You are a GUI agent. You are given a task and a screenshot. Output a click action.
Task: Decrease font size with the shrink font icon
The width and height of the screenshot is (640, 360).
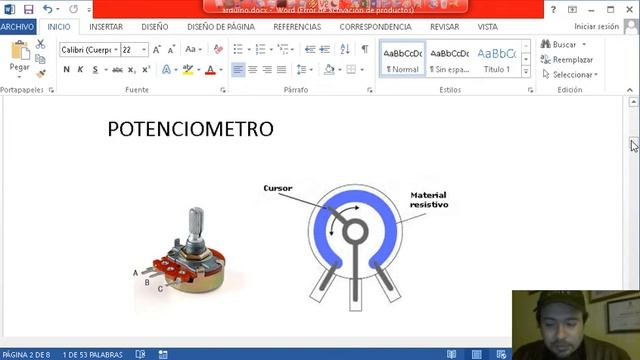[171, 49]
